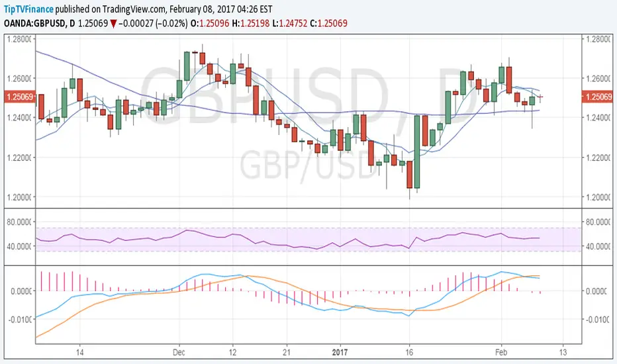Click the 1.2000 level on the left price scale
Viewport: 617px width, 364px height.
(x=19, y=197)
